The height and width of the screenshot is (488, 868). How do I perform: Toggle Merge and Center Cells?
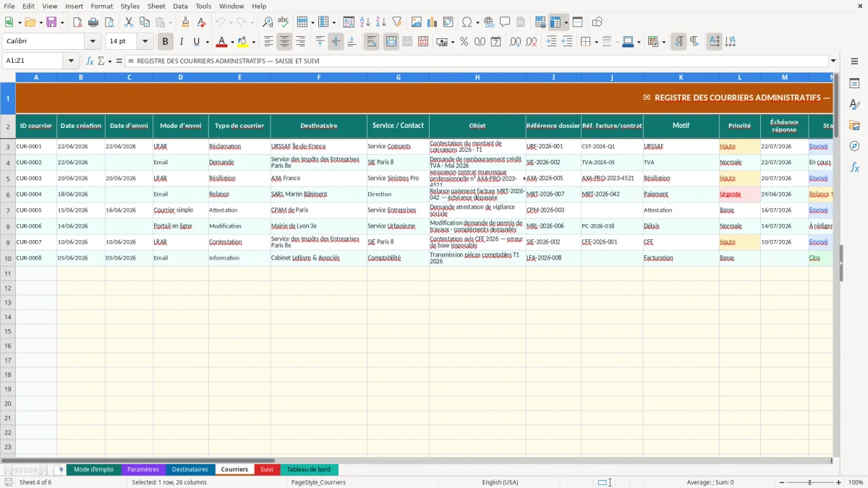391,42
